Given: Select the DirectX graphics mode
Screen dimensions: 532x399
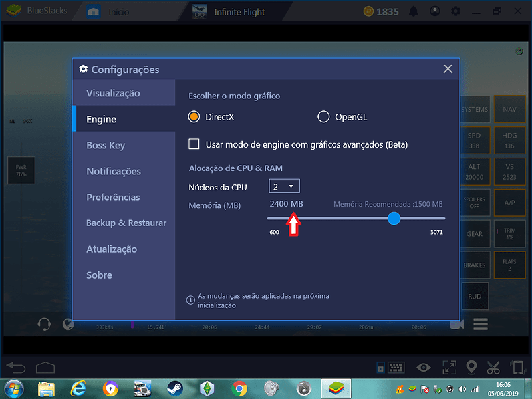Looking at the screenshot, I should (194, 117).
